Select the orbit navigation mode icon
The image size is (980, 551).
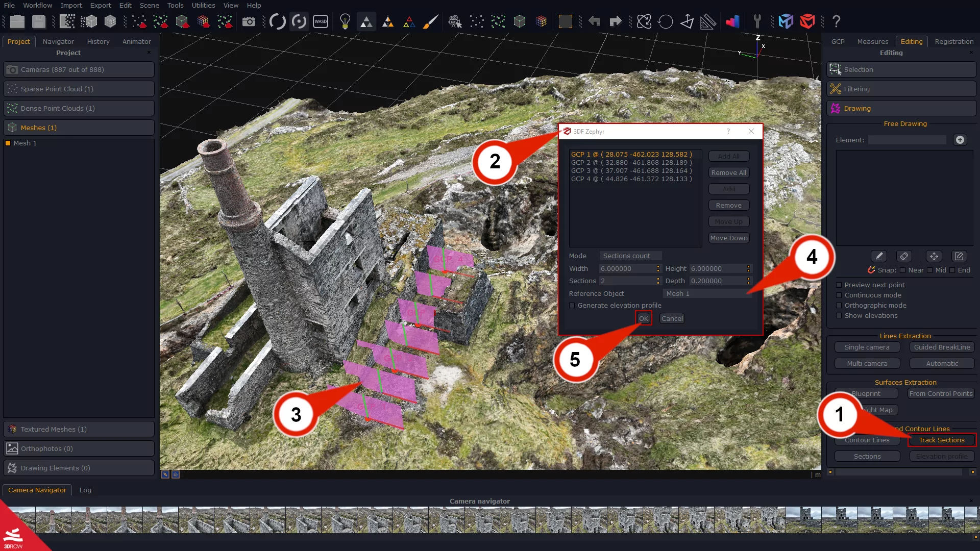pos(278,21)
